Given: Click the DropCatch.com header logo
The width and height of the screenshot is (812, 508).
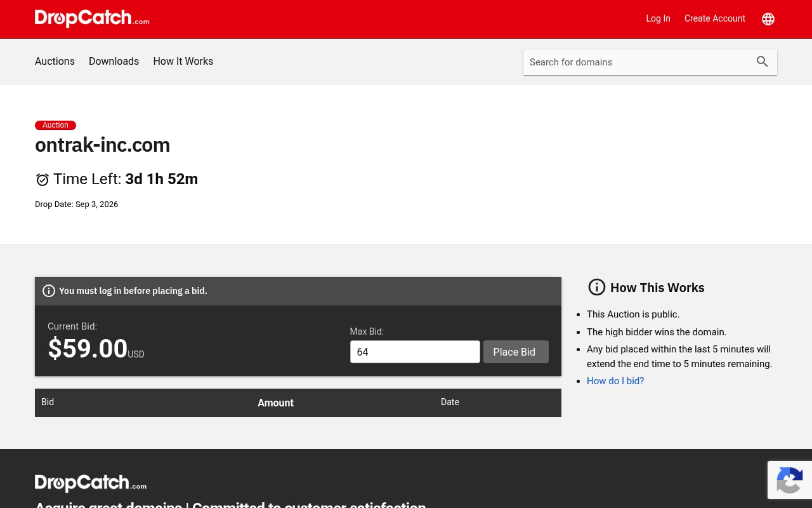Looking at the screenshot, I should (92, 18).
